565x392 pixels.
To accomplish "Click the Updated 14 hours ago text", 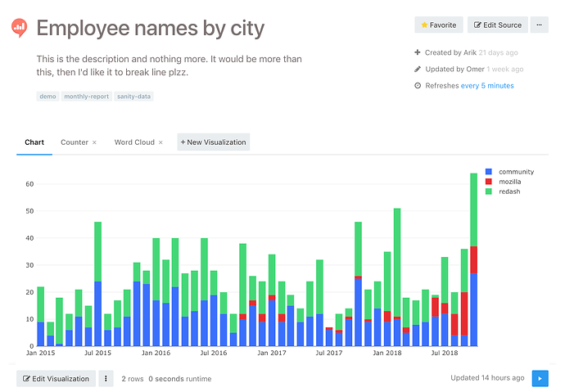I will click(487, 378).
